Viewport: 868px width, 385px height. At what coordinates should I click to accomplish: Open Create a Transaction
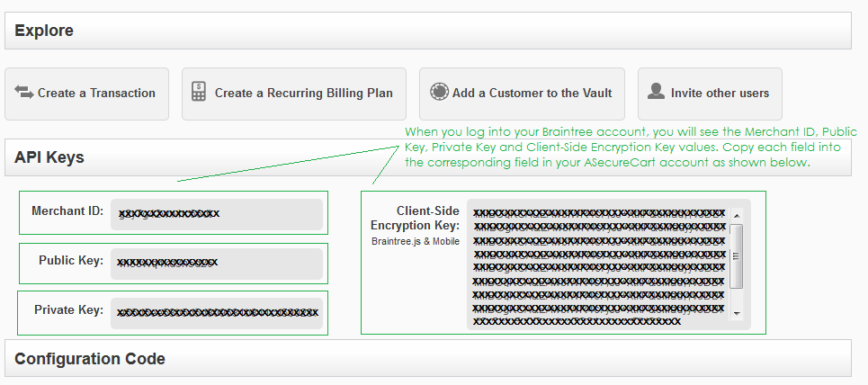[87, 94]
